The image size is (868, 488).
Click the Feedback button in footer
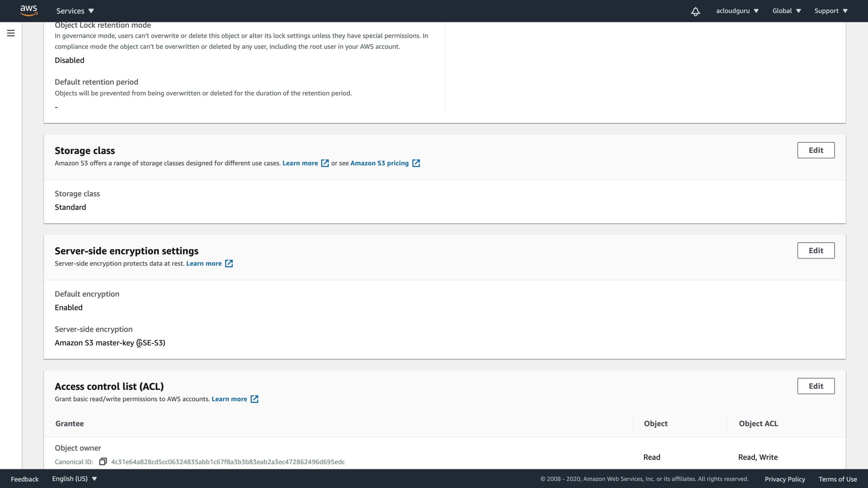24,479
